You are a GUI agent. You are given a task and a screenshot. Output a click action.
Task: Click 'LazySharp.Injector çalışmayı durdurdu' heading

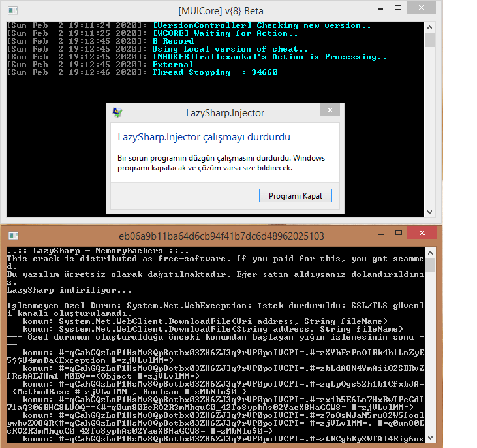point(204,137)
